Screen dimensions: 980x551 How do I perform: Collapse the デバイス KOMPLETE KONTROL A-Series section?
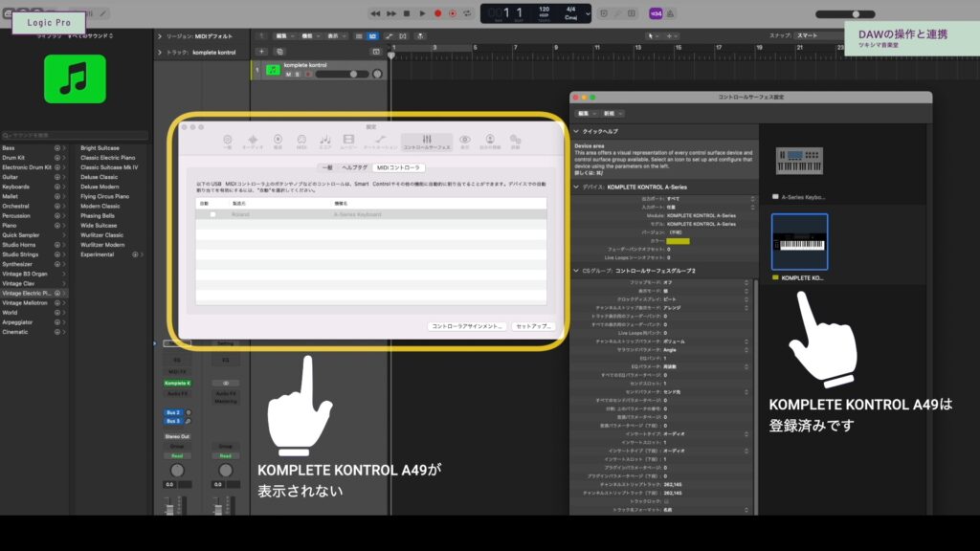pyautogui.click(x=576, y=187)
